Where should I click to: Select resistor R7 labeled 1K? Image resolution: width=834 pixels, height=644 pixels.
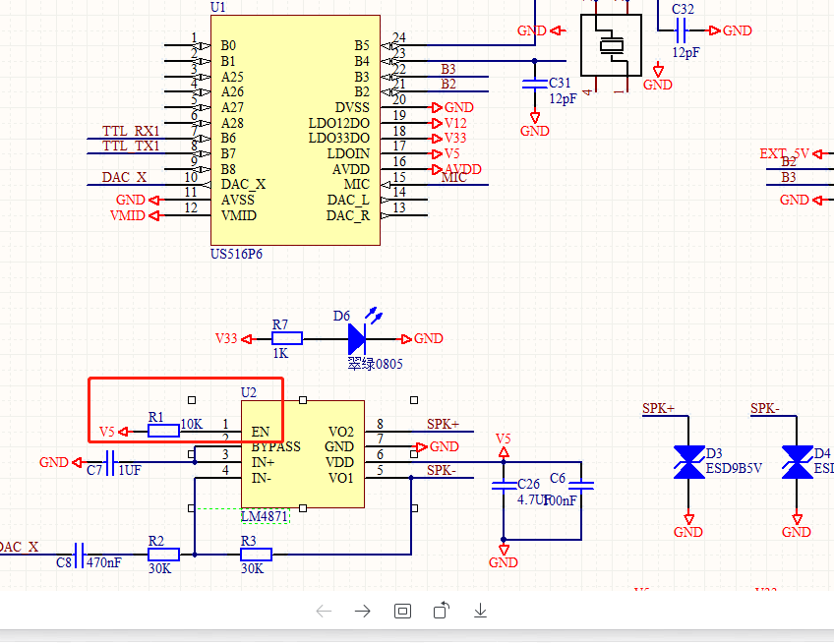(x=286, y=338)
